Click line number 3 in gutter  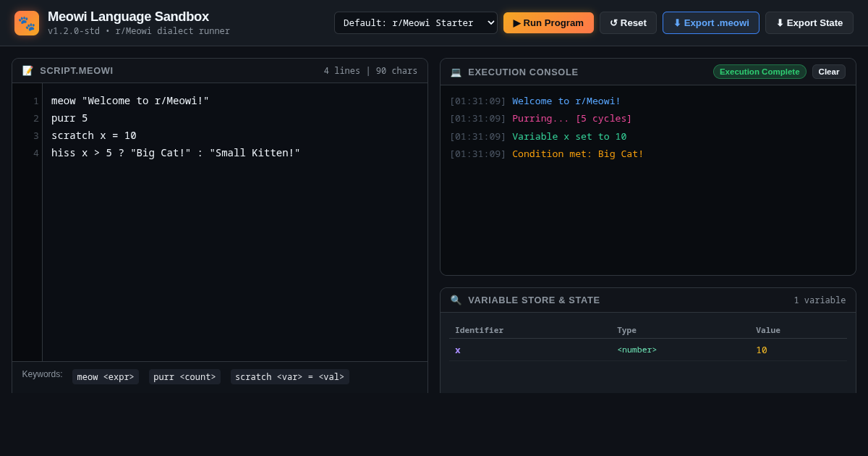[x=35, y=135]
